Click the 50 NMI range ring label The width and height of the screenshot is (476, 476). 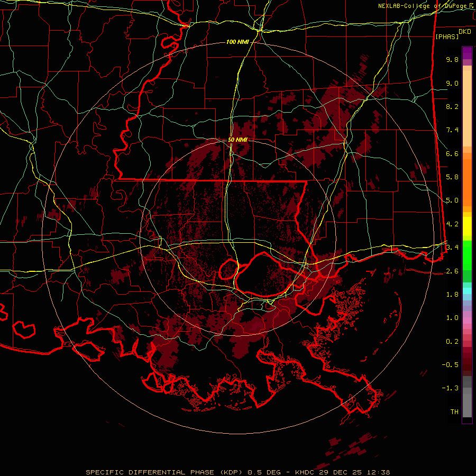[237, 140]
